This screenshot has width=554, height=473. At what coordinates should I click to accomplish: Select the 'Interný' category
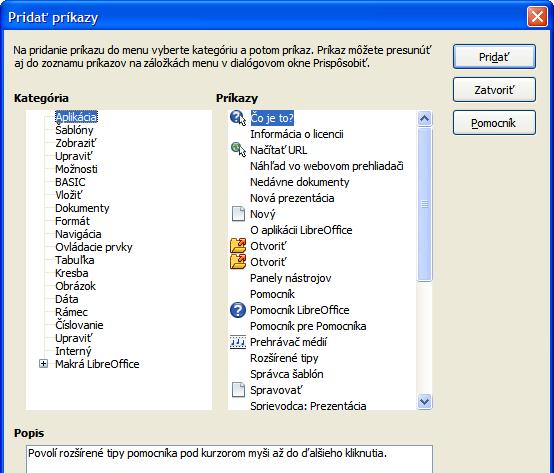73,351
